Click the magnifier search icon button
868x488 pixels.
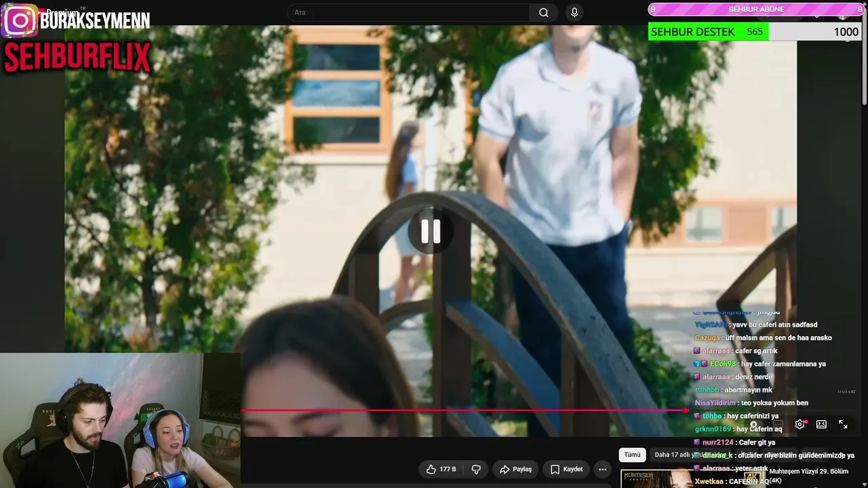[x=544, y=13]
